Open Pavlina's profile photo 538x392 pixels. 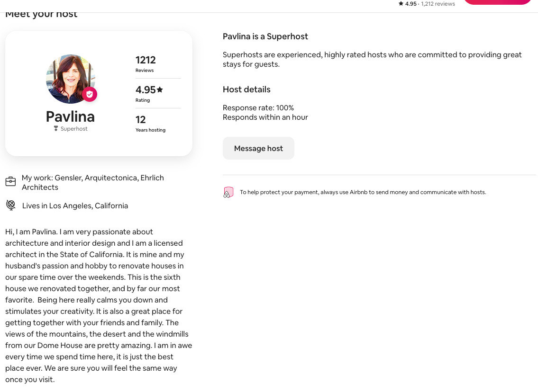70,79
